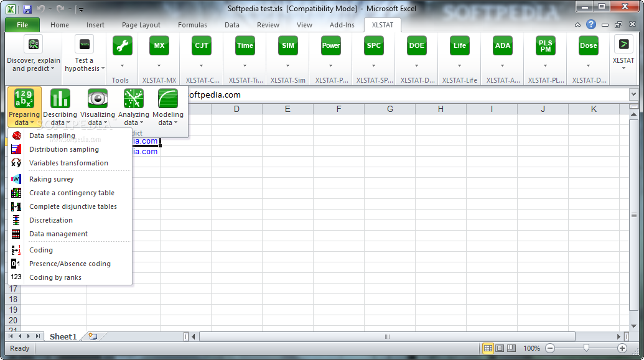This screenshot has height=360, width=644.
Task: Expand the XLSTAT-SPC dropdown arrow
Action: pos(374,66)
